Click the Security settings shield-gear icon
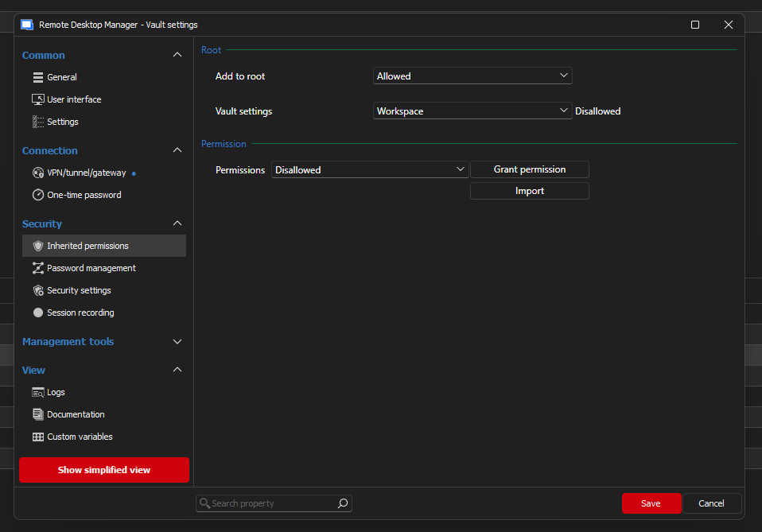 pos(38,290)
